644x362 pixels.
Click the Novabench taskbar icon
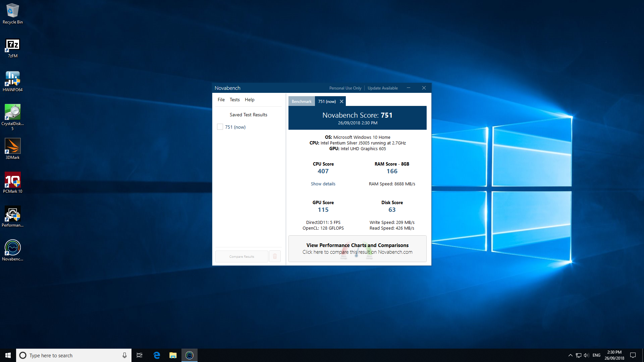click(x=190, y=355)
